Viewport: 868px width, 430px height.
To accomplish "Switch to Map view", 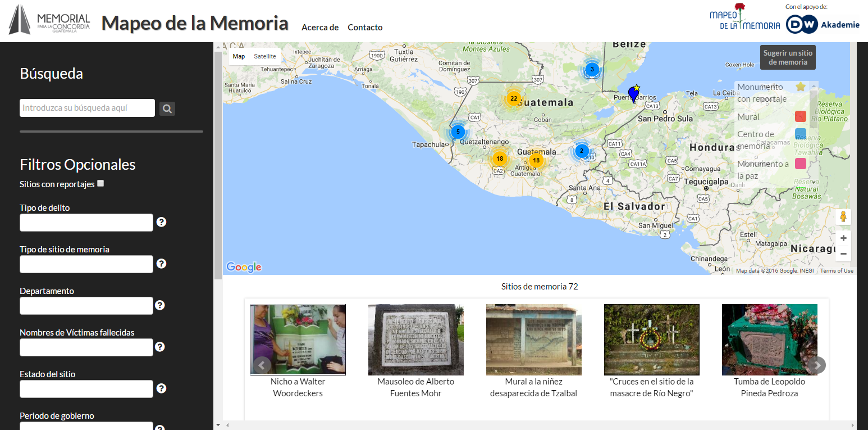I will 239,56.
